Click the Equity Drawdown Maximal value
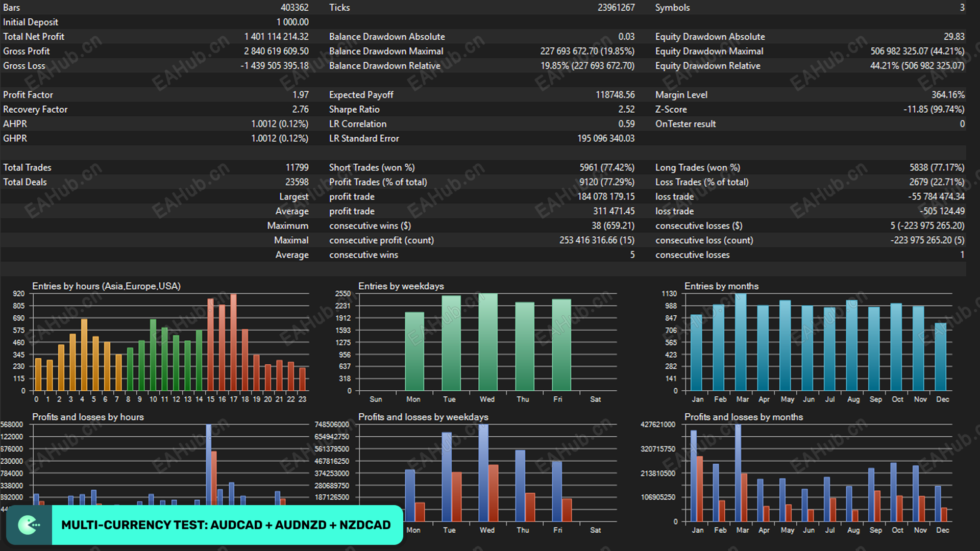Viewport: 980px width, 551px height. [x=917, y=51]
